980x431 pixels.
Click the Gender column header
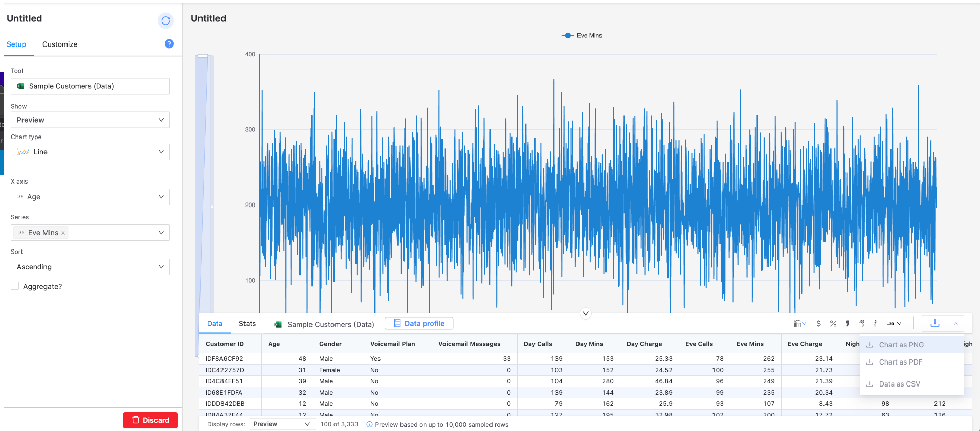click(338, 344)
